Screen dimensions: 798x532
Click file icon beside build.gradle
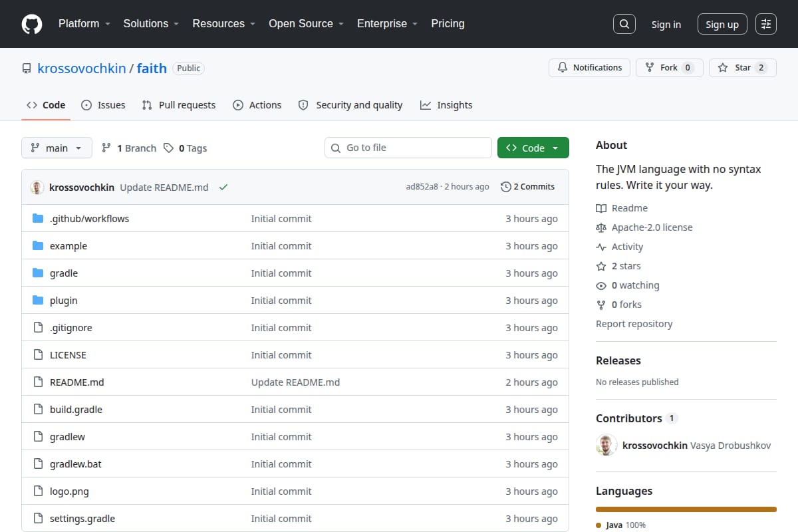[x=38, y=410]
